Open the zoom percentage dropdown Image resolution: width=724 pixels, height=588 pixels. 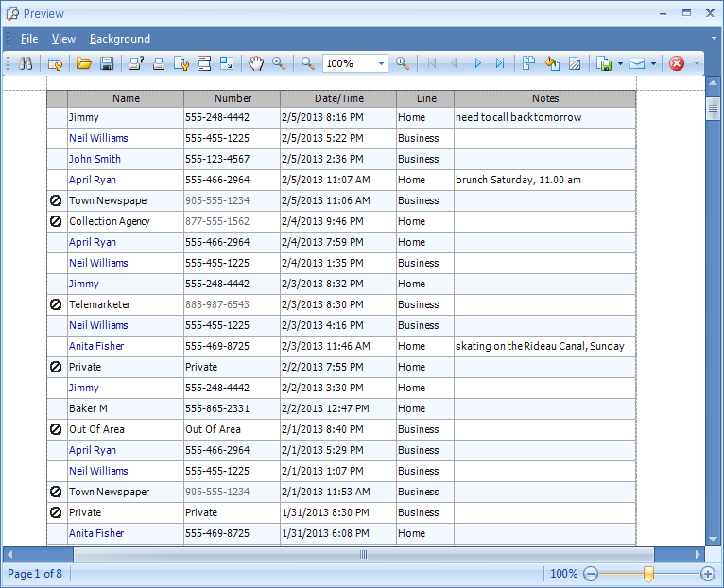coord(382,63)
